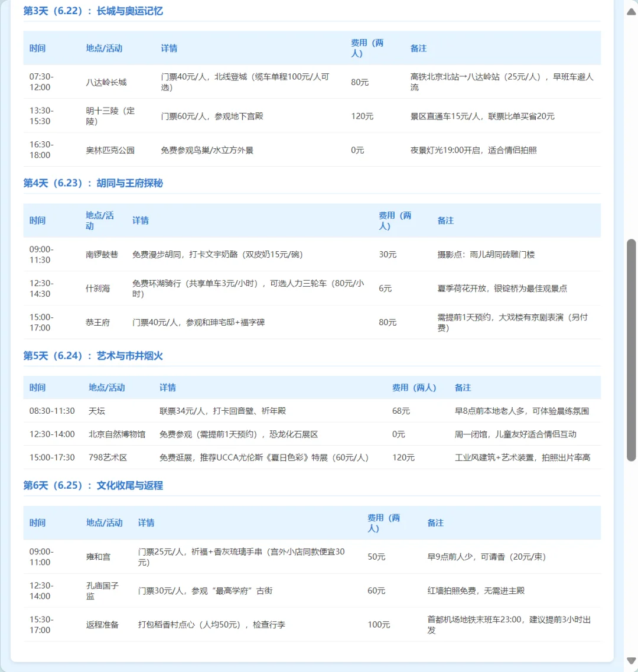Click the 返程准备 cell
638x672 pixels.
(102, 625)
